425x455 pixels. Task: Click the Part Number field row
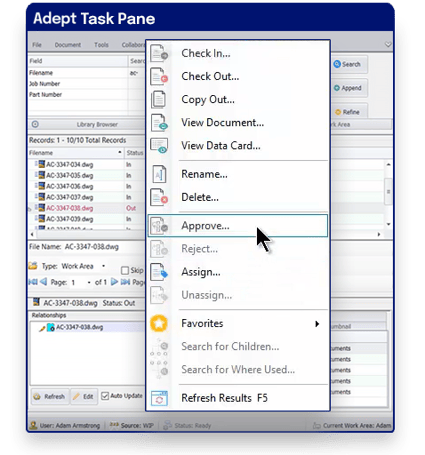pos(87,95)
